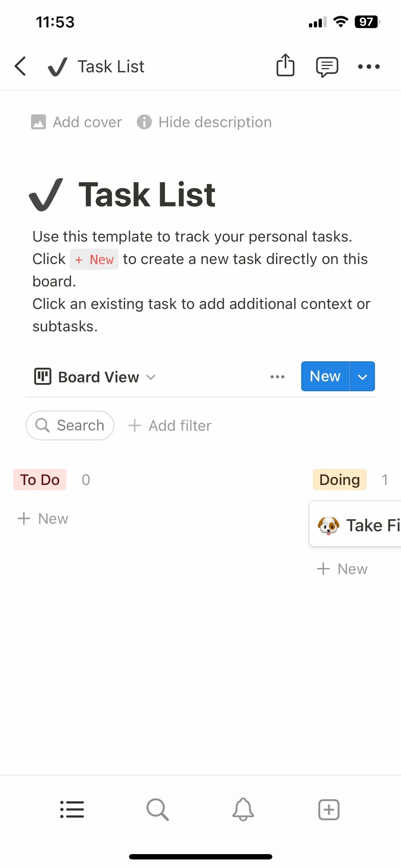Viewport: 401px width, 868px height.
Task: Open notifications with the bell icon
Action: pyautogui.click(x=243, y=810)
